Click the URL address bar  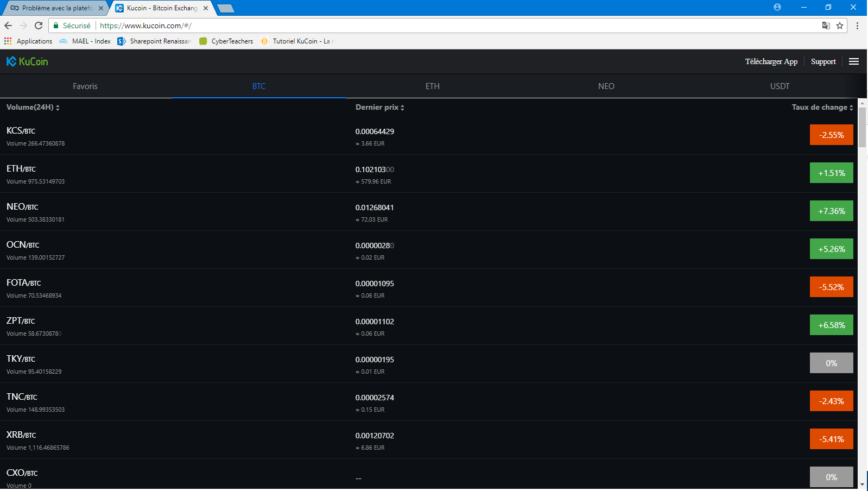pos(434,26)
